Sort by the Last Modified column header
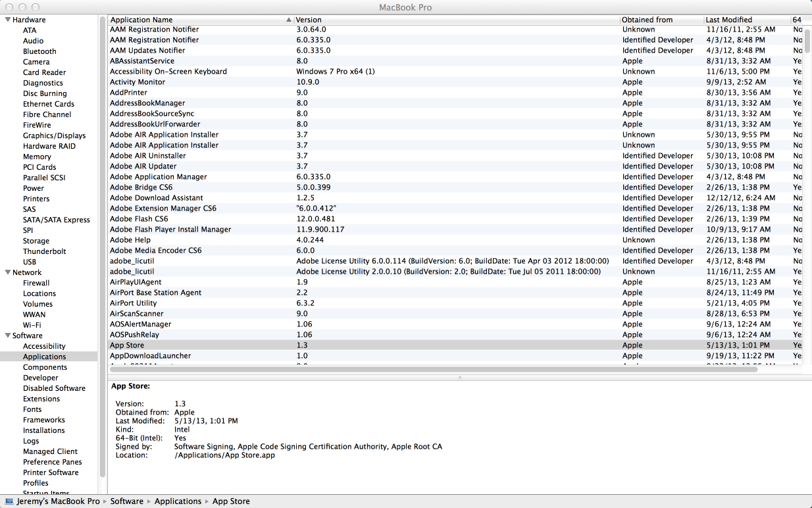Image resolution: width=812 pixels, height=508 pixels. (x=728, y=20)
